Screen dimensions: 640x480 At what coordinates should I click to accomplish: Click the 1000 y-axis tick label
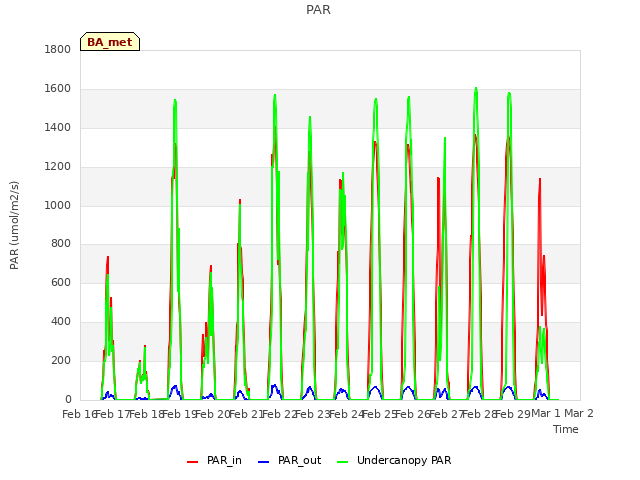[x=58, y=205]
